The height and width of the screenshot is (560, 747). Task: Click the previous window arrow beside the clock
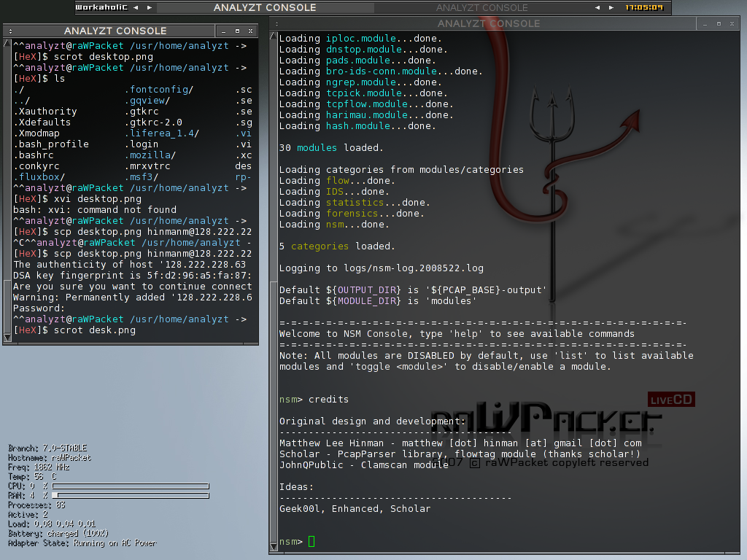(x=597, y=7)
